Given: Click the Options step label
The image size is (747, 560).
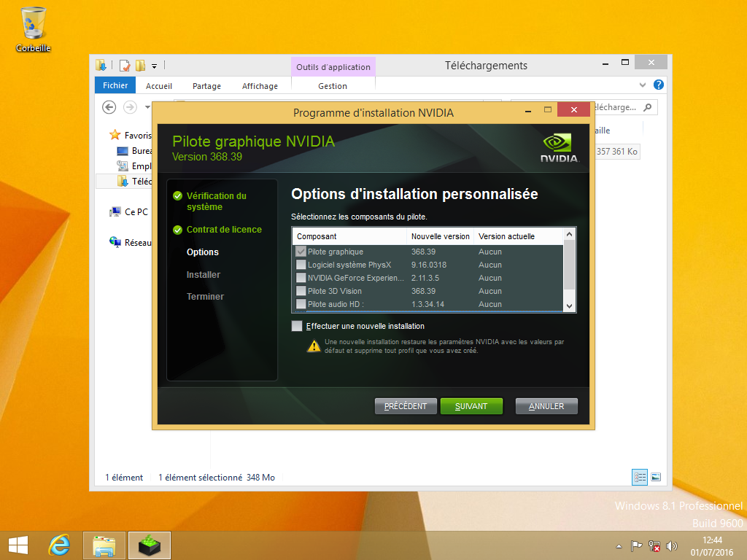Looking at the screenshot, I should click(203, 252).
